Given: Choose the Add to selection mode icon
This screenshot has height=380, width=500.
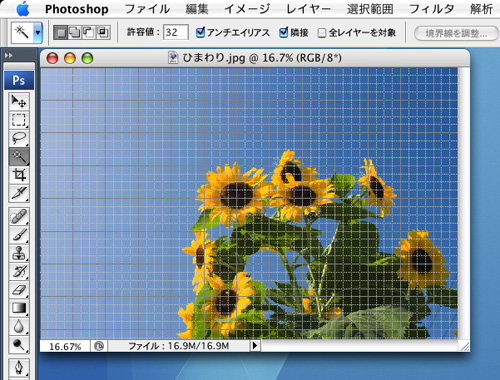Looking at the screenshot, I should click(75, 33).
